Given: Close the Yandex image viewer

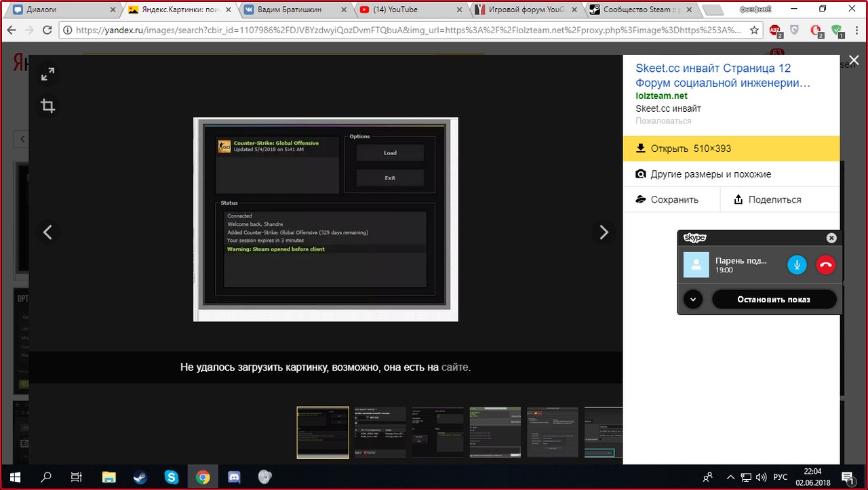Looking at the screenshot, I should tap(853, 61).
